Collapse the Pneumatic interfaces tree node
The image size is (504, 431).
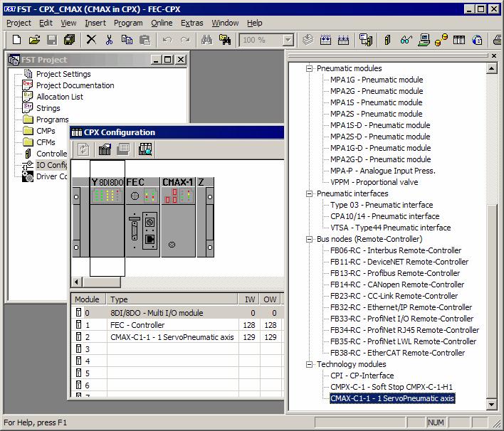pos(309,193)
